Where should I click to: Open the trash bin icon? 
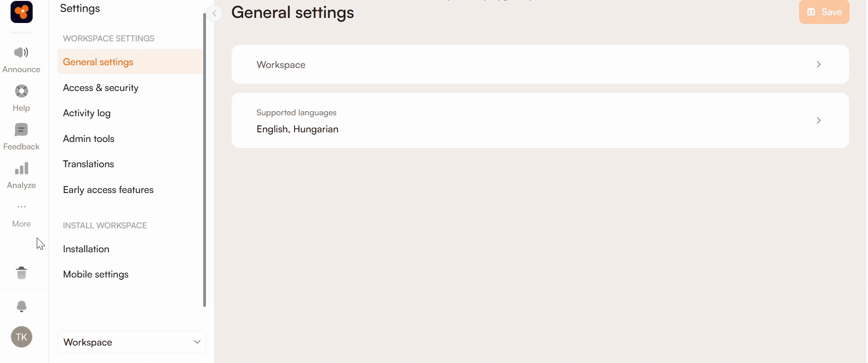(x=21, y=273)
